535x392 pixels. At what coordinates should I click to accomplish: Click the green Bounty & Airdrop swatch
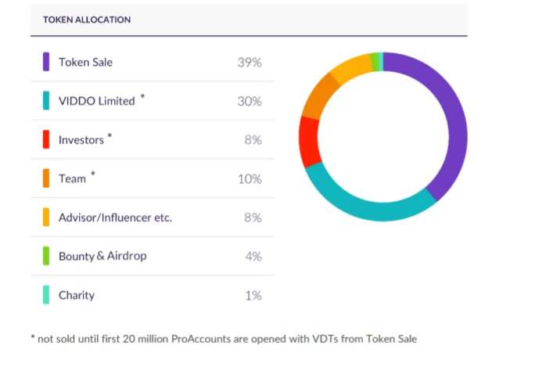coord(46,256)
